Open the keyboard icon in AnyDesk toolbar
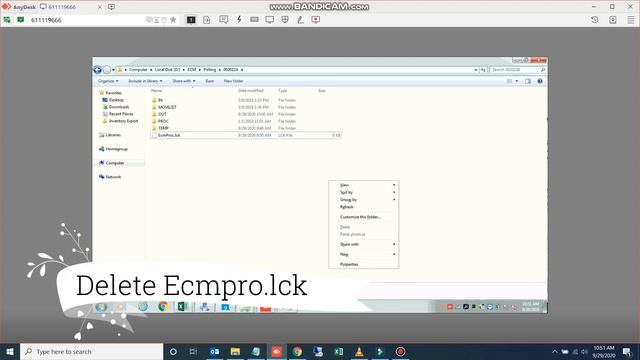The width and height of the screenshot is (640, 360). [x=254, y=20]
